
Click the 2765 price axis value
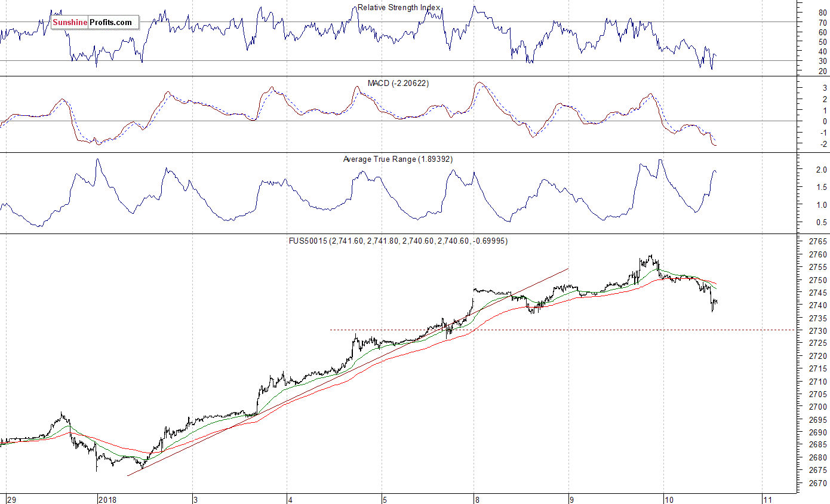(x=817, y=242)
